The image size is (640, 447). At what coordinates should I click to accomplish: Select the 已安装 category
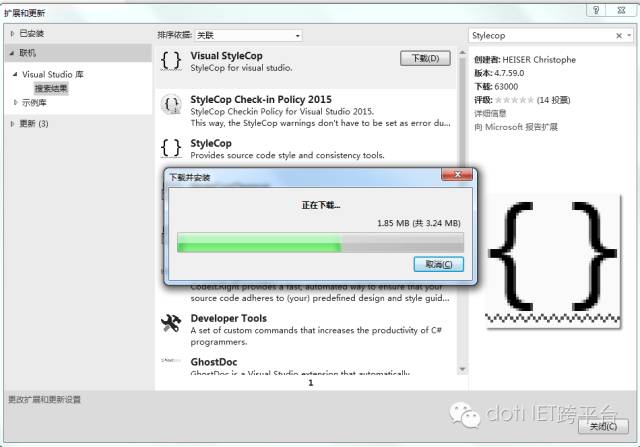pos(32,33)
